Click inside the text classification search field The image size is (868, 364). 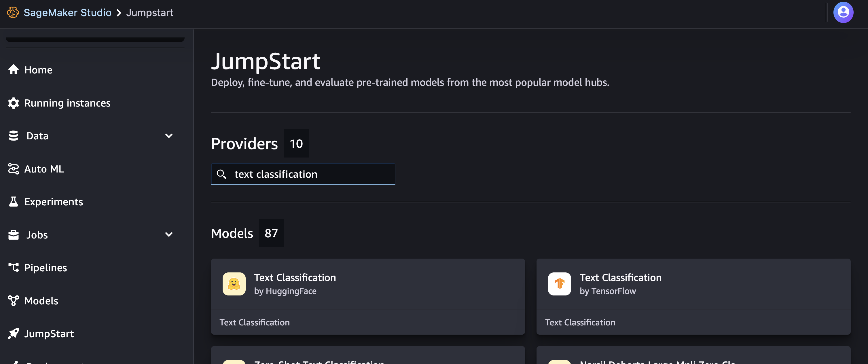[303, 174]
